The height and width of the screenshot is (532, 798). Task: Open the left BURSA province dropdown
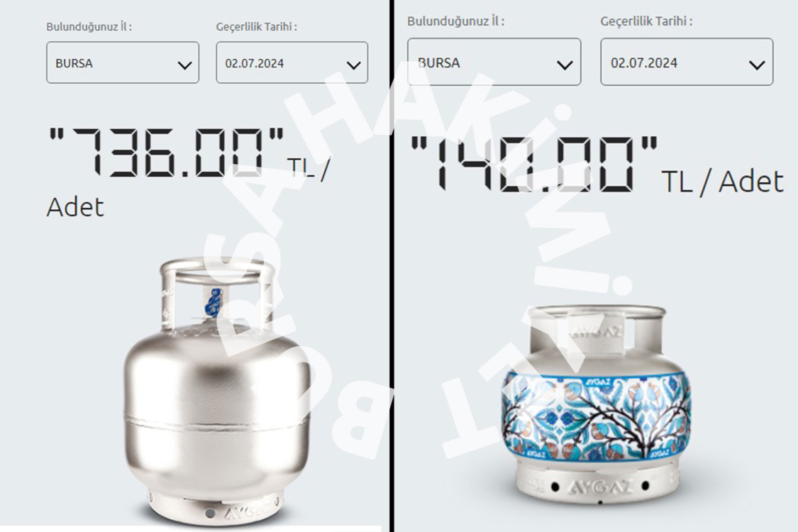click(x=123, y=62)
